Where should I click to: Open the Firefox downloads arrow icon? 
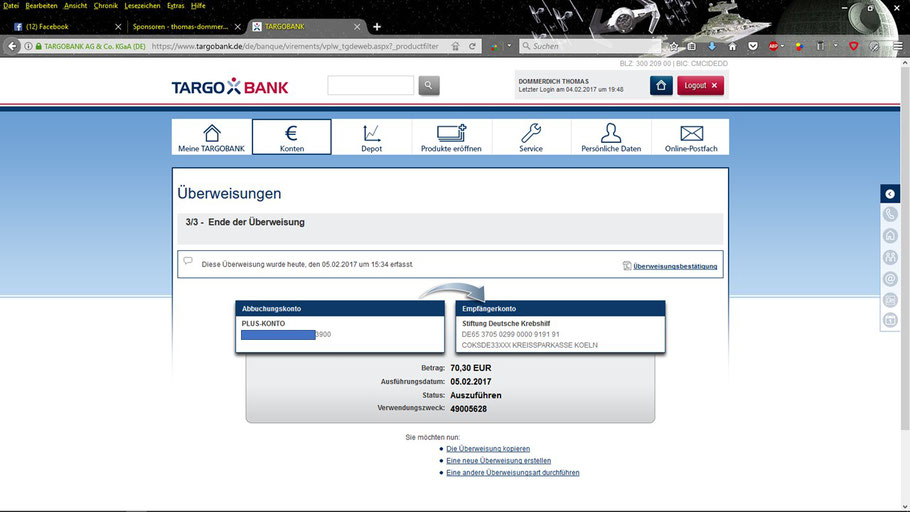pyautogui.click(x=712, y=46)
